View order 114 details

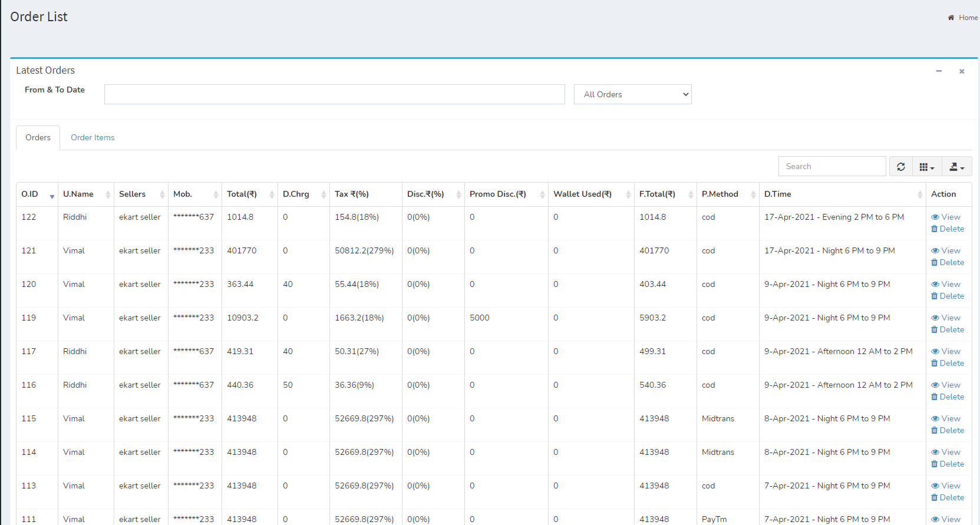(x=946, y=452)
